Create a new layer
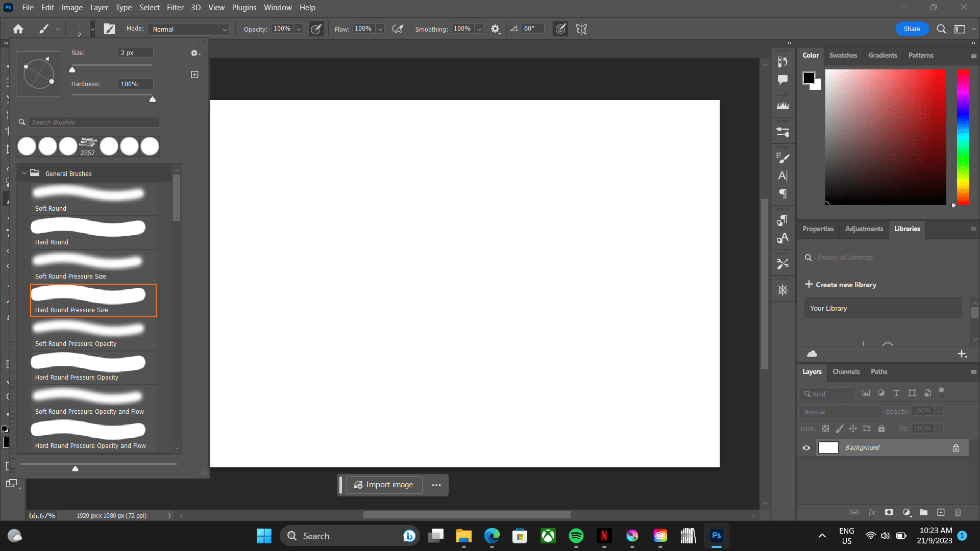Image resolution: width=980 pixels, height=551 pixels. click(942, 512)
